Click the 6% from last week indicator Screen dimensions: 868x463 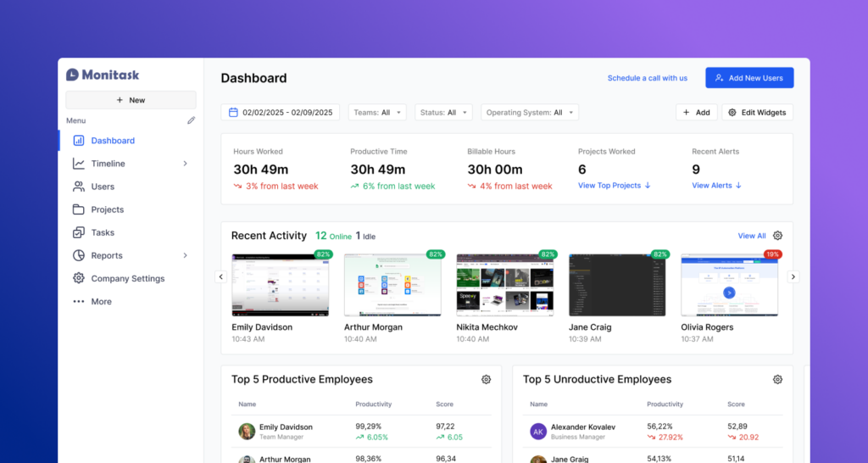point(393,187)
